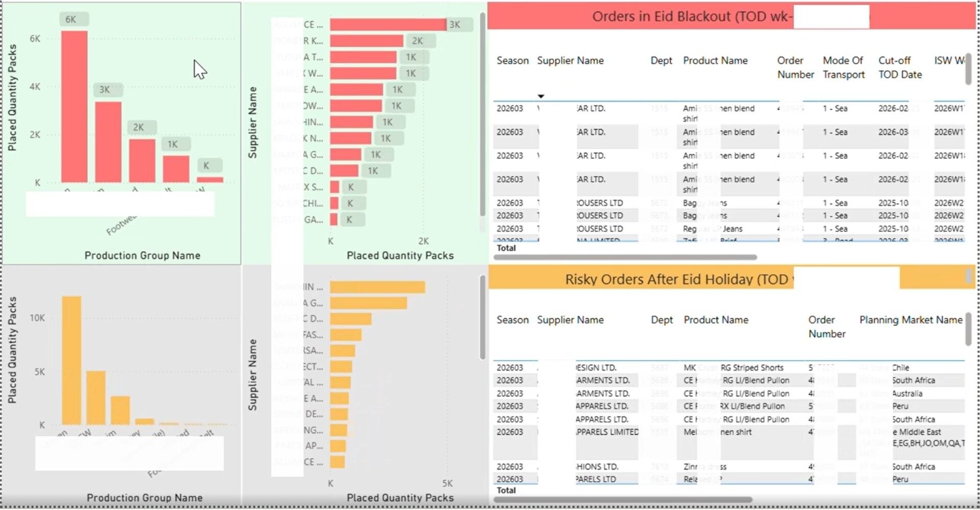
Task: Sort by Mode Of Transport column header
Action: (843, 67)
